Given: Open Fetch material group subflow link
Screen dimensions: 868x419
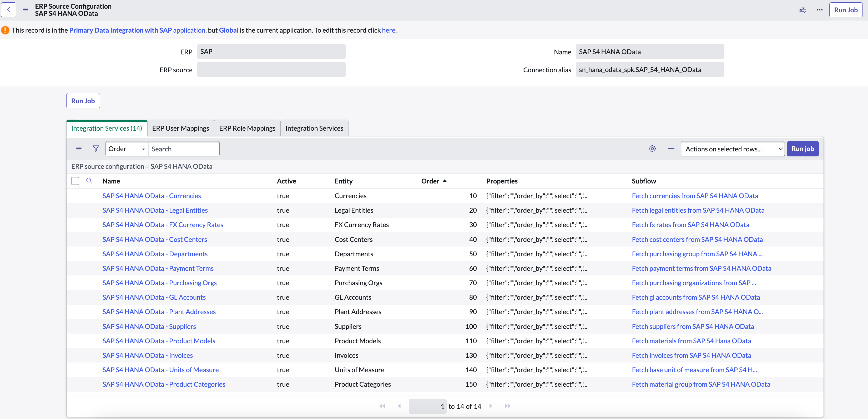Looking at the screenshot, I should [x=701, y=384].
